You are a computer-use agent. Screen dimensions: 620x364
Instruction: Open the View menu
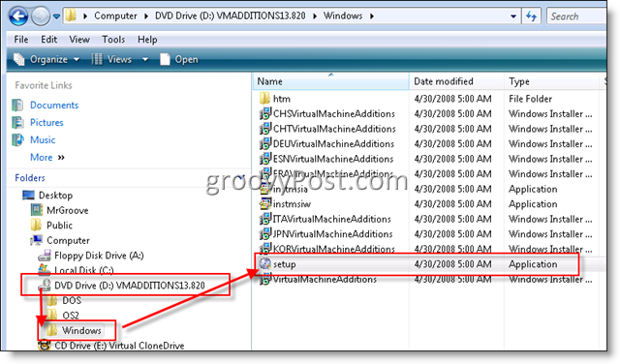pos(79,40)
